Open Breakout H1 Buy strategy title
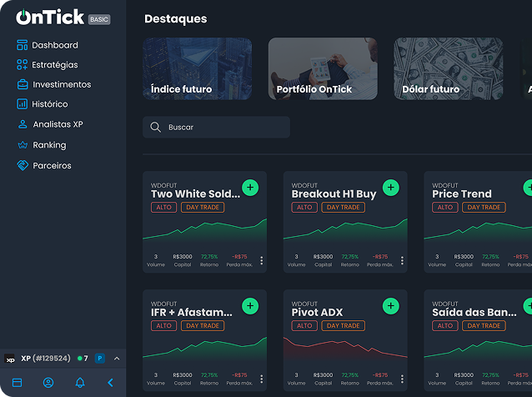This screenshot has width=532, height=397. (x=334, y=194)
